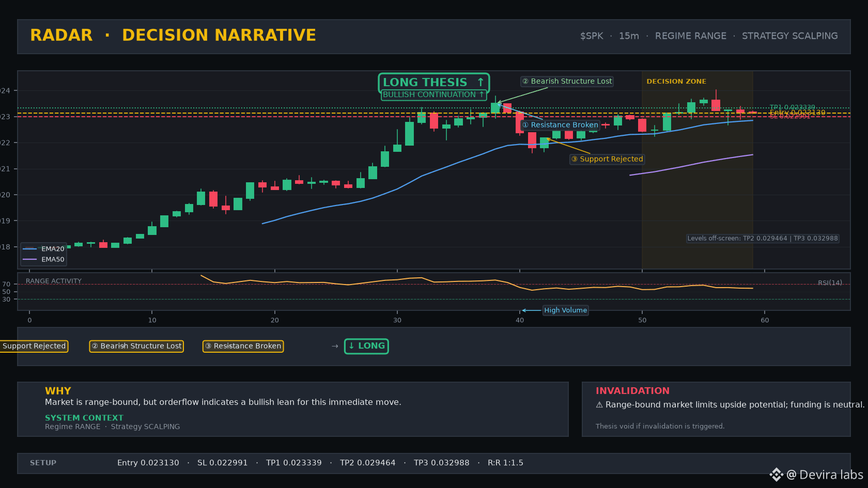The width and height of the screenshot is (868, 488).
Task: Click the INVALIDATION warning triangle icon
Action: pos(599,405)
